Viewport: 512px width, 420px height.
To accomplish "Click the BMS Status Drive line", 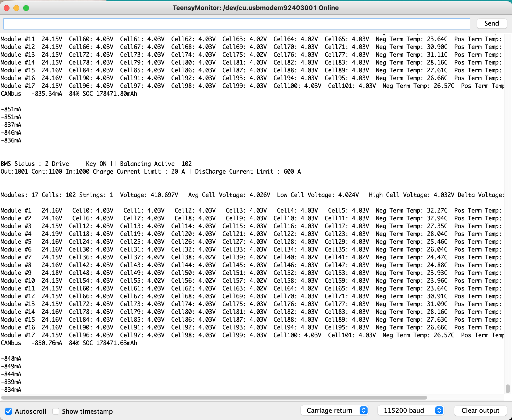I will coord(96,164).
